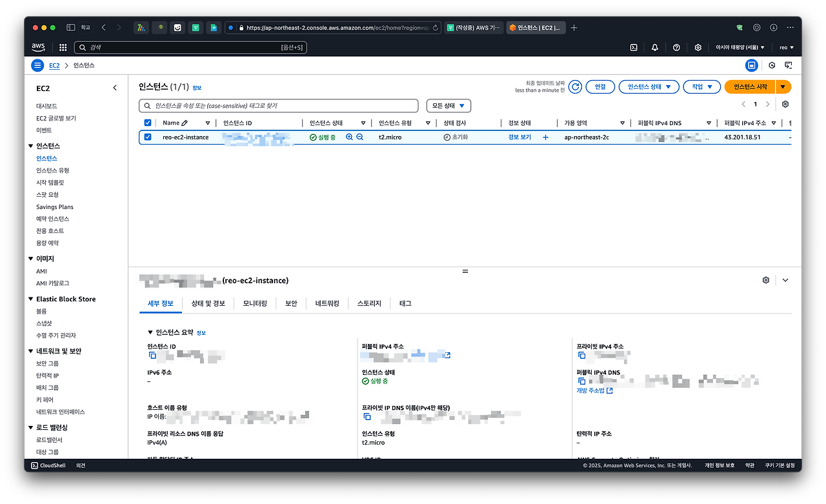The image size is (826, 504).
Task: Open the notifications bell
Action: click(x=655, y=47)
